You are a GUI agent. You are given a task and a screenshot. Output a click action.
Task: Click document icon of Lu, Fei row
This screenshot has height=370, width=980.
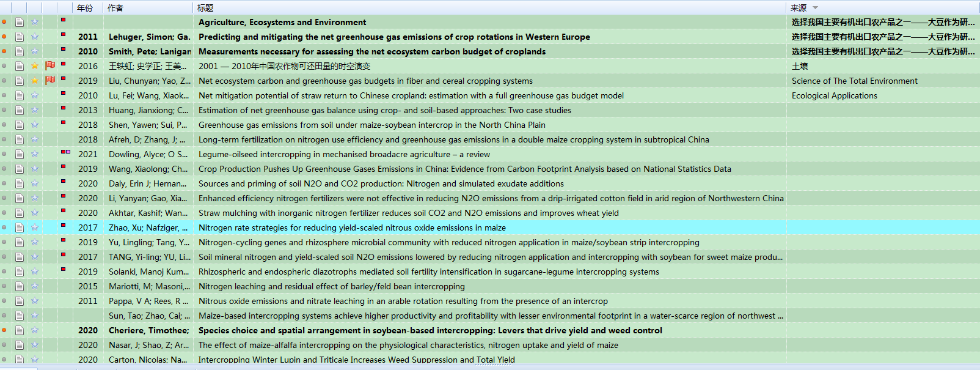20,95
